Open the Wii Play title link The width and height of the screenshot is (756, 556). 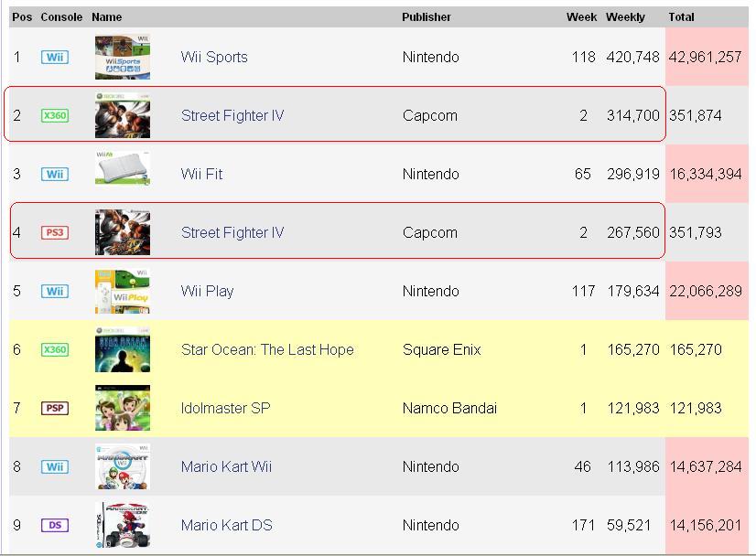pos(208,291)
